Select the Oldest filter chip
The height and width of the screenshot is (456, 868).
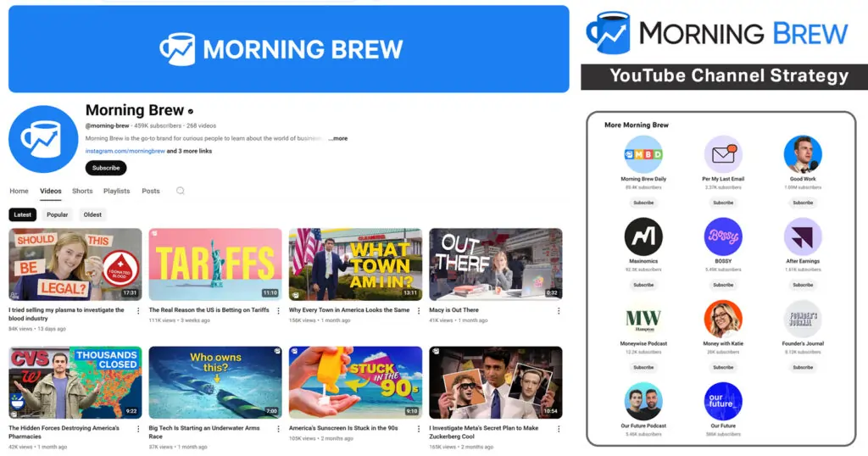click(93, 214)
